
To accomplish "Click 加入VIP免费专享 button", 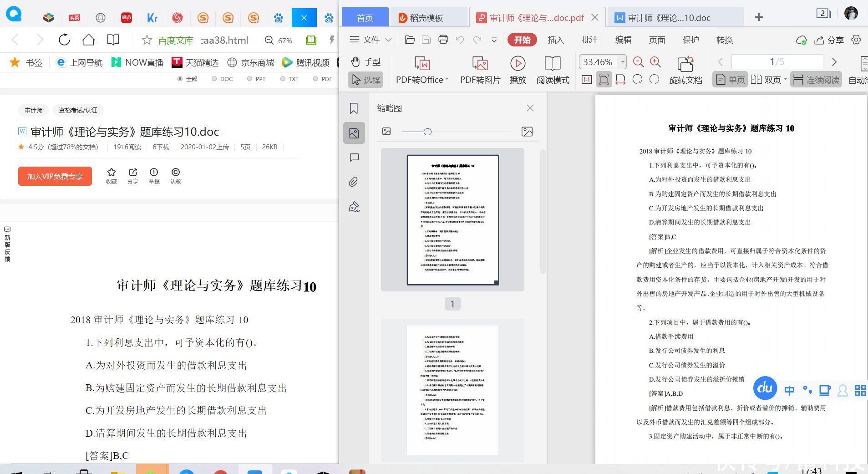I will (x=55, y=176).
